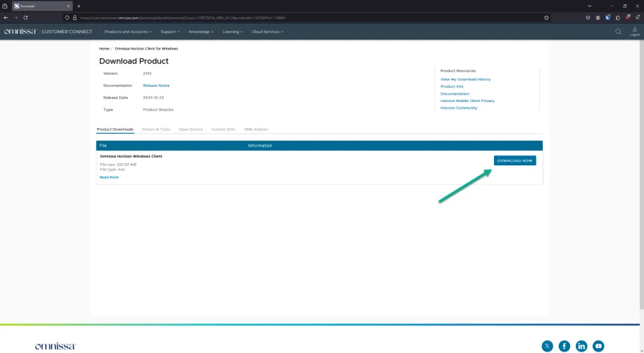Click the padlock site info icon
Screen dimensions: 644x353
click(75, 18)
